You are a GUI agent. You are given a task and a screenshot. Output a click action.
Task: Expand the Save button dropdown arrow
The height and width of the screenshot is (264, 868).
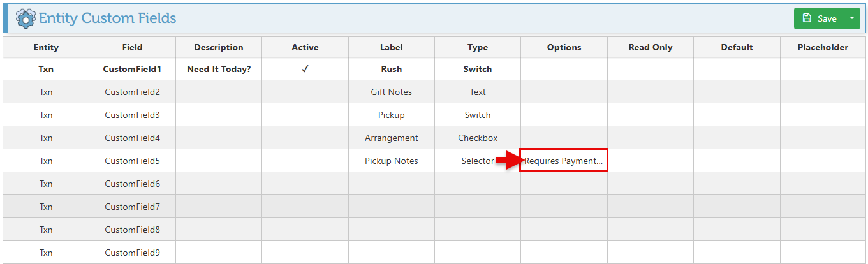tap(852, 18)
